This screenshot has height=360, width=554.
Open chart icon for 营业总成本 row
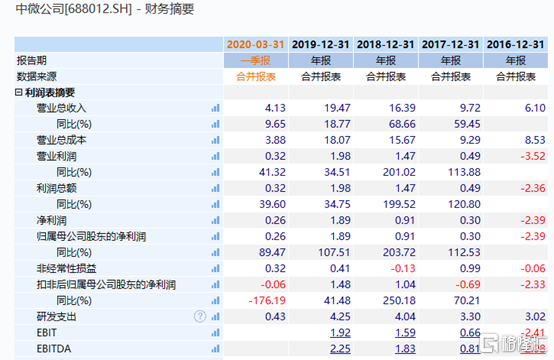pyautogui.click(x=216, y=140)
